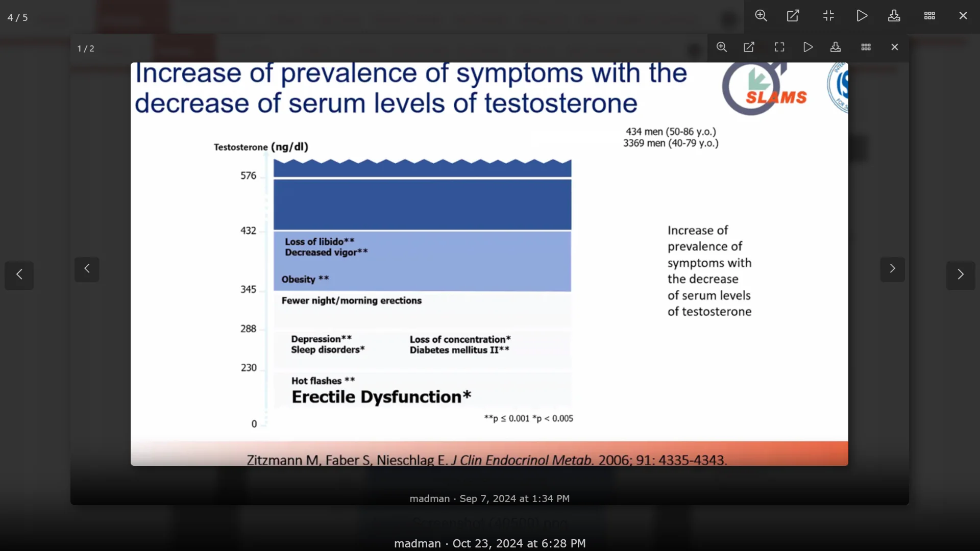
Task: Open image in new tab from the outer 4/5 toolbar
Action: [x=793, y=16]
